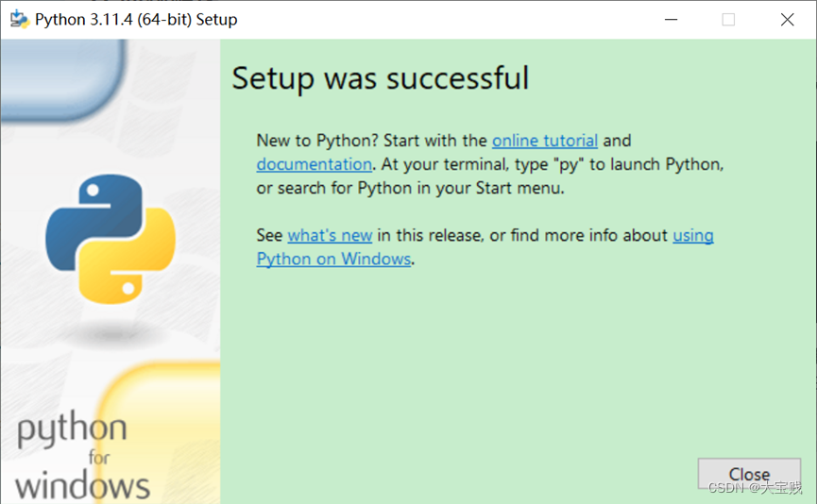
Task: Follow the what's new link
Action: tap(330, 235)
